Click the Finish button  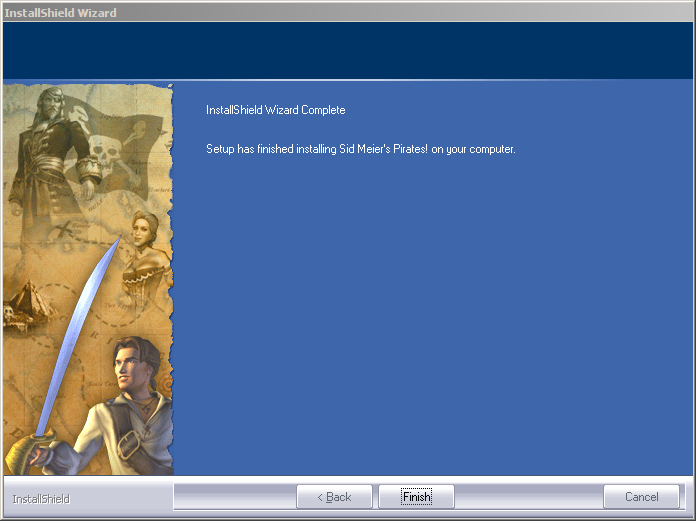(416, 497)
